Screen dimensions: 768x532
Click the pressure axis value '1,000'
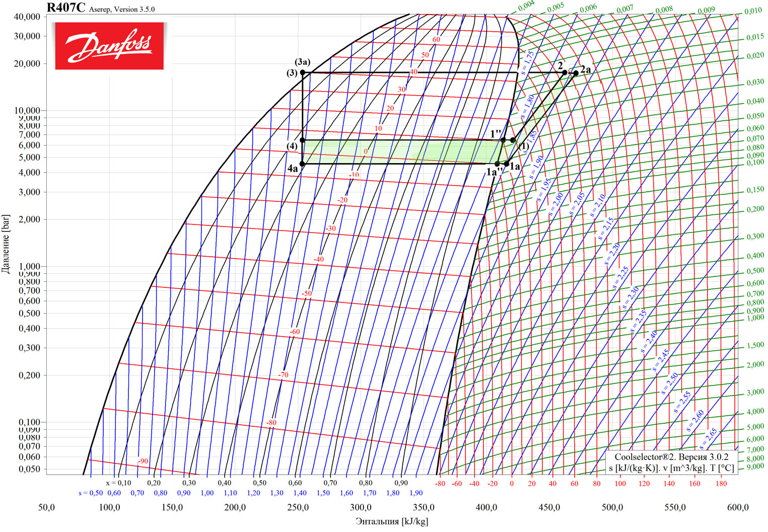coord(30,266)
